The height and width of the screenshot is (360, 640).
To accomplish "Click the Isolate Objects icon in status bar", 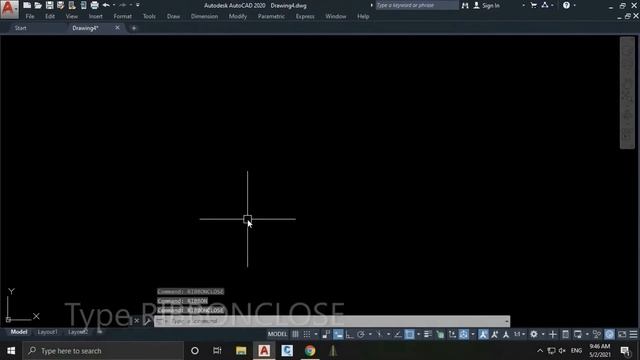I will (597, 334).
